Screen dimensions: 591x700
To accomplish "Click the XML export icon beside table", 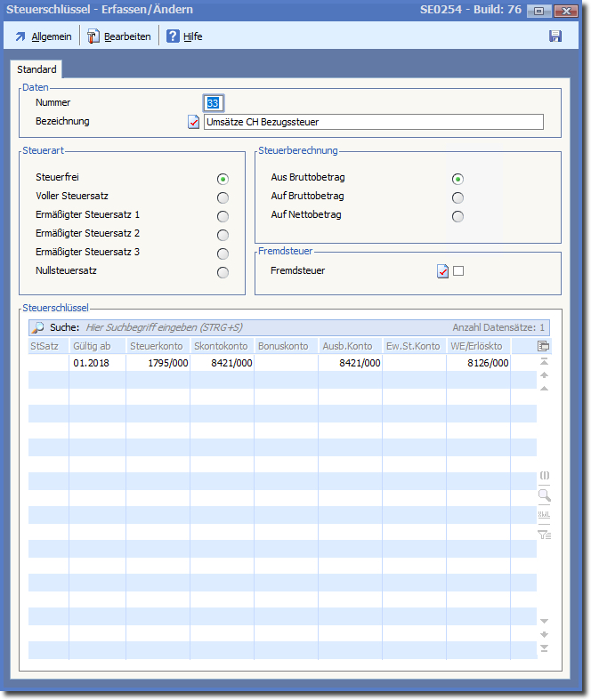I will coord(544,515).
